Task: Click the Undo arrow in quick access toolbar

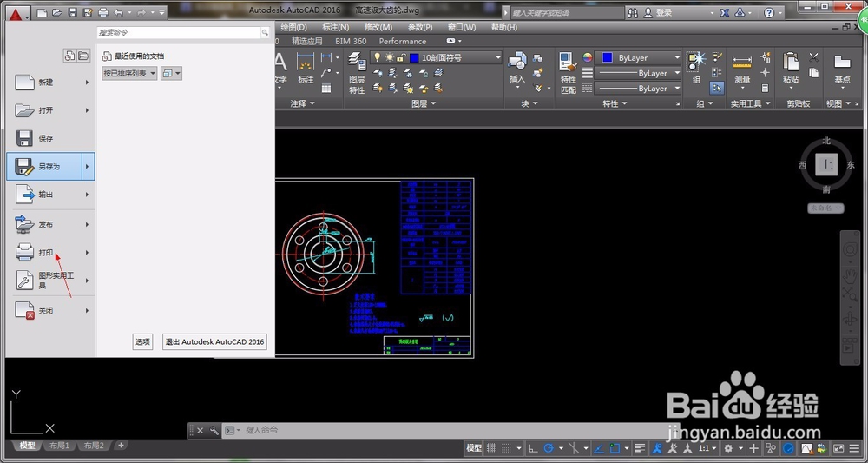Action: (118, 12)
